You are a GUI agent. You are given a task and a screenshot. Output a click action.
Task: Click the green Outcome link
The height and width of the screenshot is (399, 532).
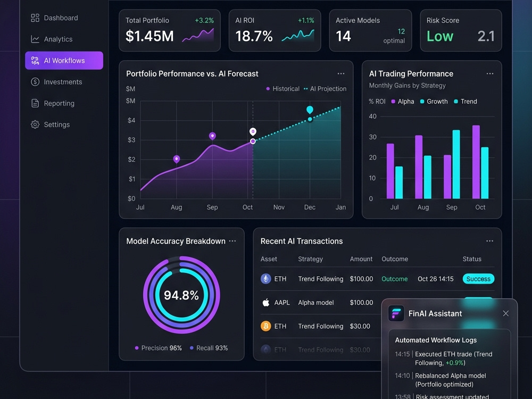point(395,279)
